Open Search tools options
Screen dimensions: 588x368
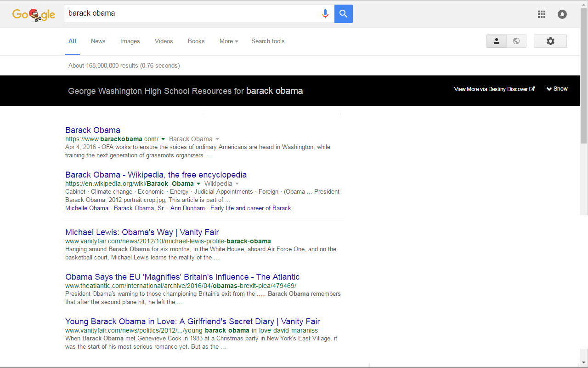[268, 41]
